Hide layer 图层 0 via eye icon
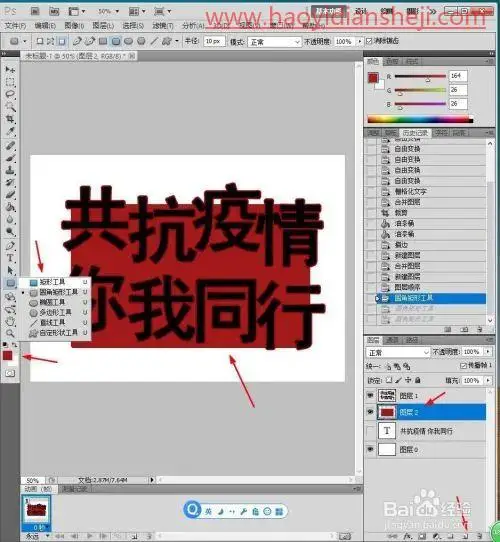Image resolution: width=500 pixels, height=542 pixels. [370, 449]
